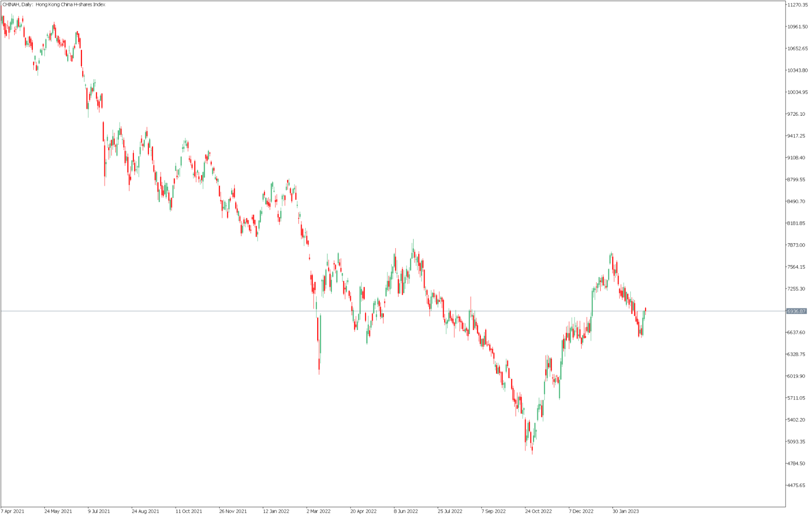This screenshot has width=812, height=516.
Task: Select the '7 Dec 2022' date label
Action: [x=581, y=512]
